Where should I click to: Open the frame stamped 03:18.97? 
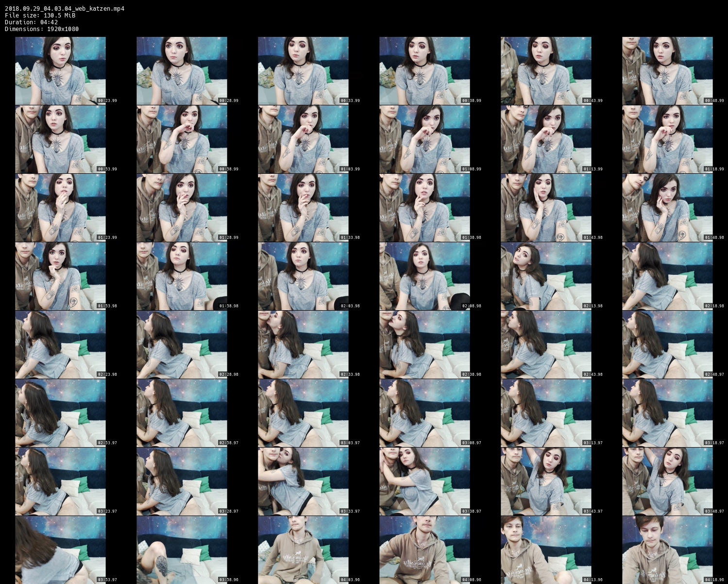pyautogui.click(x=668, y=413)
